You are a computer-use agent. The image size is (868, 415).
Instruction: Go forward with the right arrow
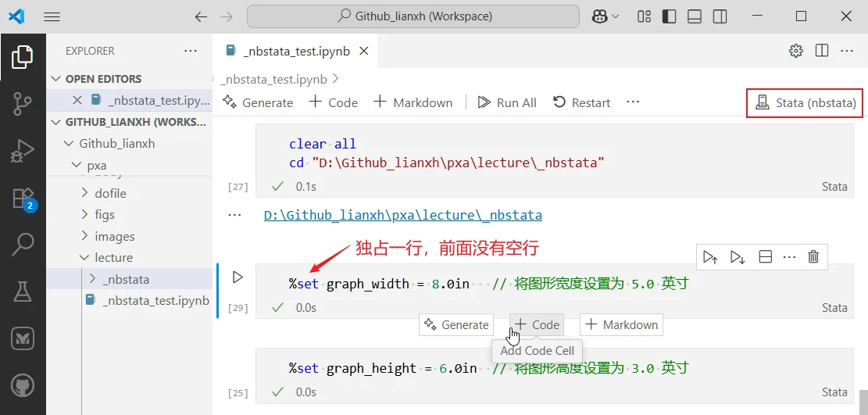coord(227,16)
